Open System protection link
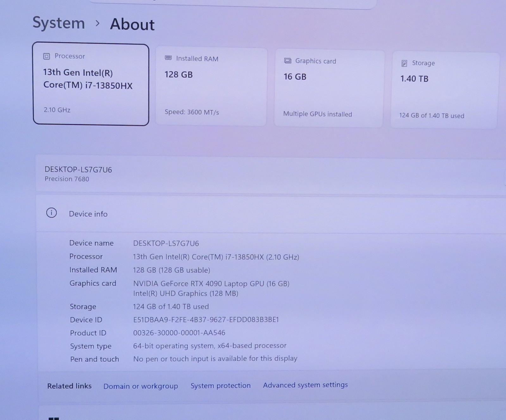The height and width of the screenshot is (420, 506). 221,386
